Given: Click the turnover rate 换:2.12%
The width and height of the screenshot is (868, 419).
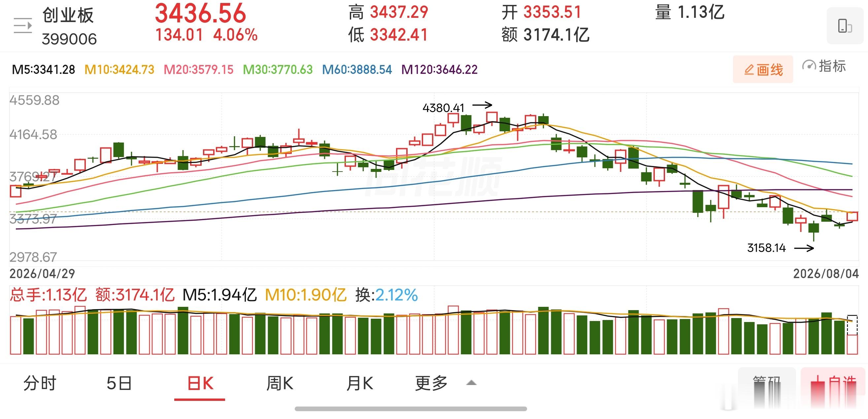Looking at the screenshot, I should (386, 295).
